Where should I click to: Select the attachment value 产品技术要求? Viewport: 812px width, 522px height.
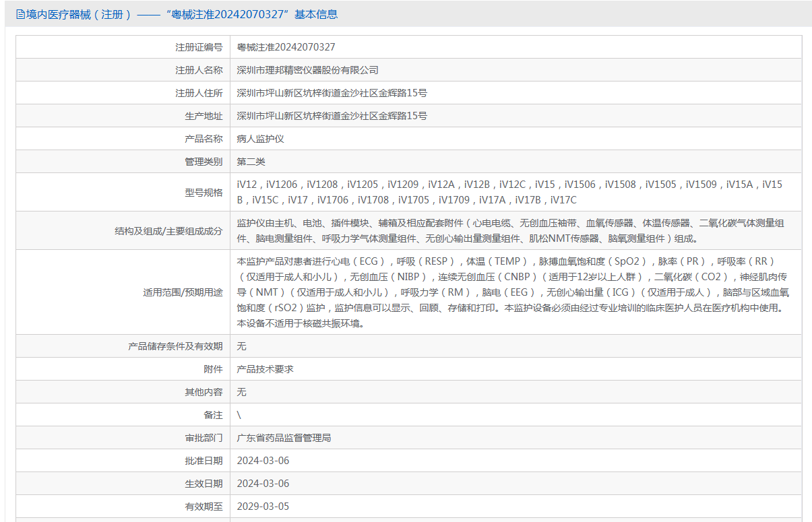[266, 369]
